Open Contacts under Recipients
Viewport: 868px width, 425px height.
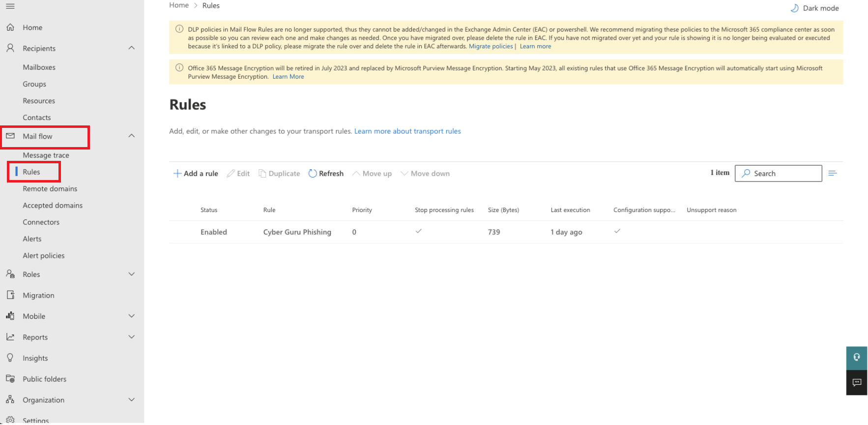click(x=37, y=118)
